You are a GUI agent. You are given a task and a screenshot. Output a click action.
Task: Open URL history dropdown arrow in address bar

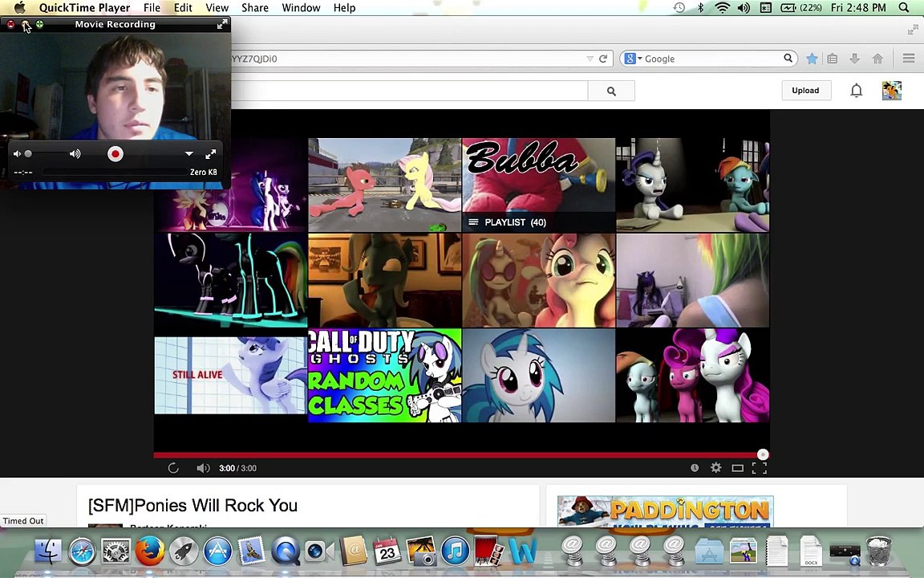pyautogui.click(x=590, y=59)
